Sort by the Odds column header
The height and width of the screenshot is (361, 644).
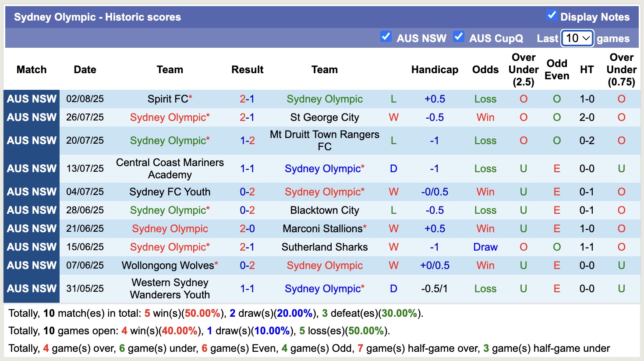point(485,69)
